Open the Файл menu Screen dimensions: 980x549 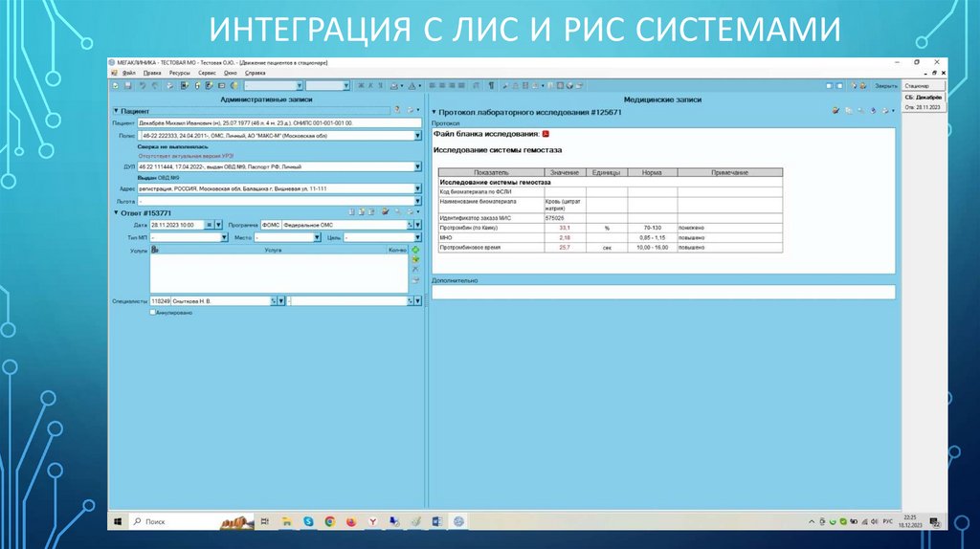[x=128, y=72]
